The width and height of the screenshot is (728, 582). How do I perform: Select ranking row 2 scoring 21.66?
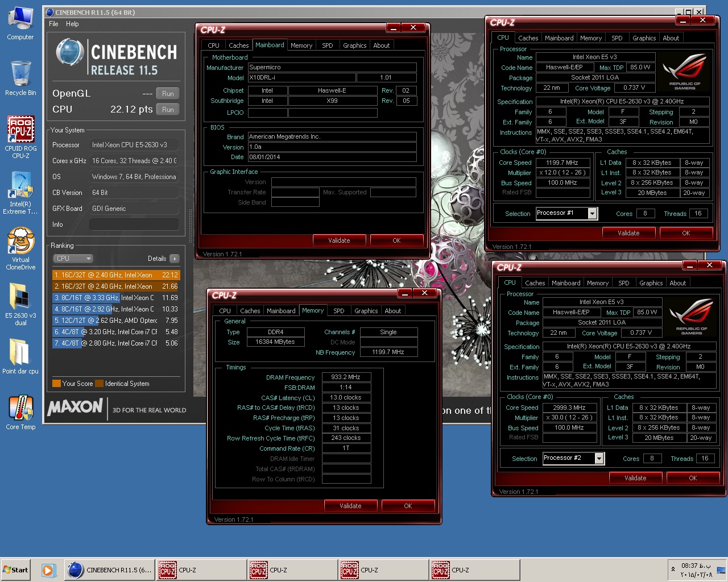[x=116, y=286]
